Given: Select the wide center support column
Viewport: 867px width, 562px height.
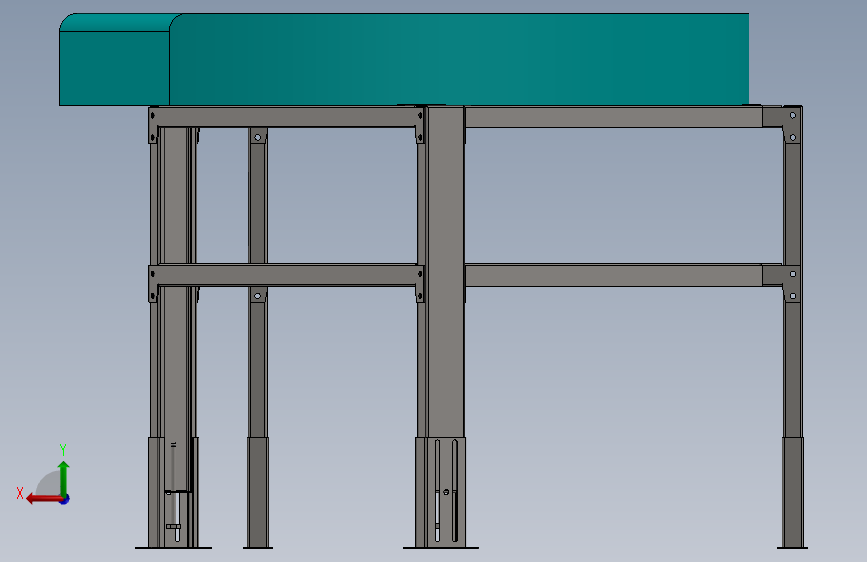Looking at the screenshot, I should pos(446,271).
